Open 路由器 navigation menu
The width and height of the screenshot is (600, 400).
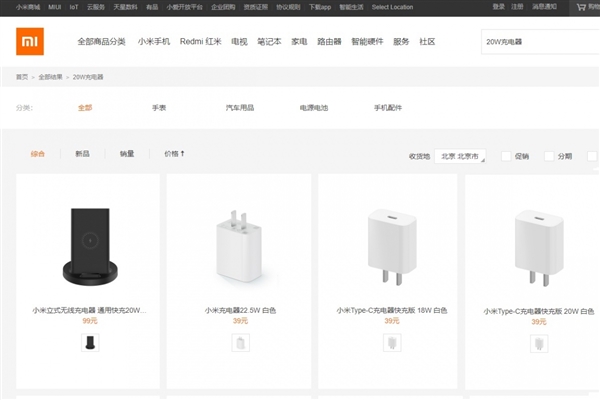pos(329,41)
